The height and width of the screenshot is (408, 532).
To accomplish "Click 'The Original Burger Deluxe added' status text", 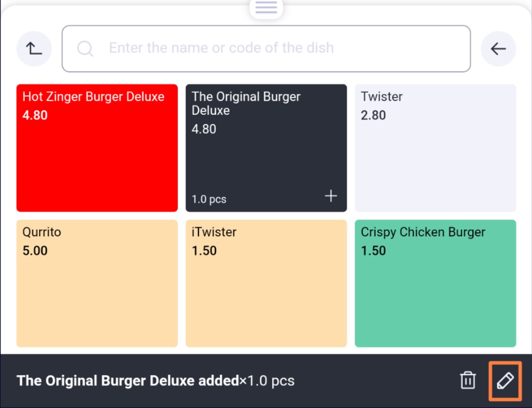I will pyautogui.click(x=128, y=381).
